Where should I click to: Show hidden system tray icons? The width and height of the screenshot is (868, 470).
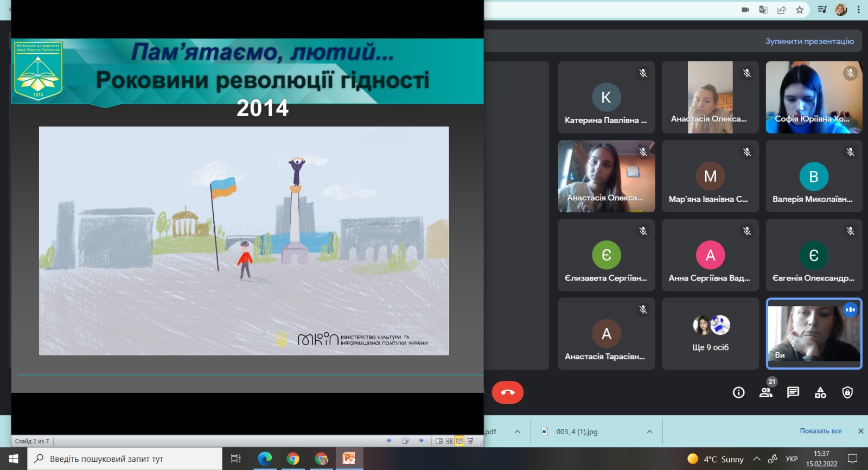pyautogui.click(x=756, y=459)
